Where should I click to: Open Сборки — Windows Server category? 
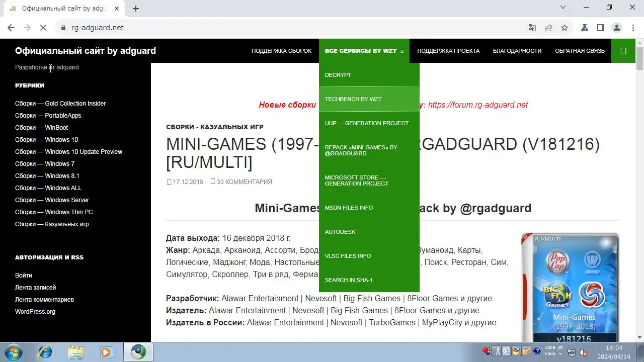pyautogui.click(x=52, y=200)
